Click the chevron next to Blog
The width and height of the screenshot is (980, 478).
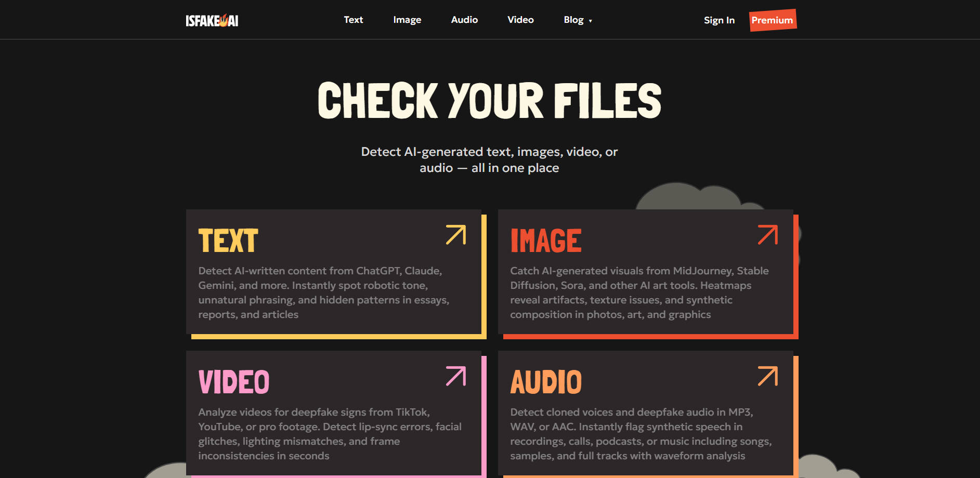591,21
